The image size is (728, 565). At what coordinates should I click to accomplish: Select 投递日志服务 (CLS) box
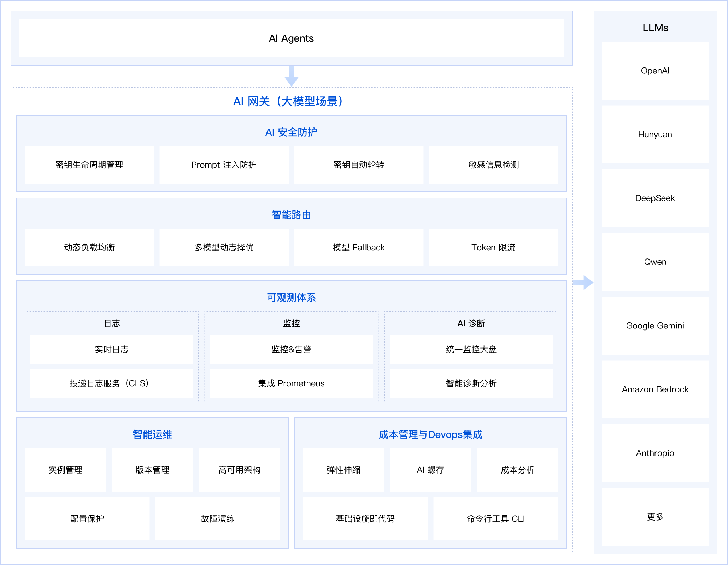(111, 383)
